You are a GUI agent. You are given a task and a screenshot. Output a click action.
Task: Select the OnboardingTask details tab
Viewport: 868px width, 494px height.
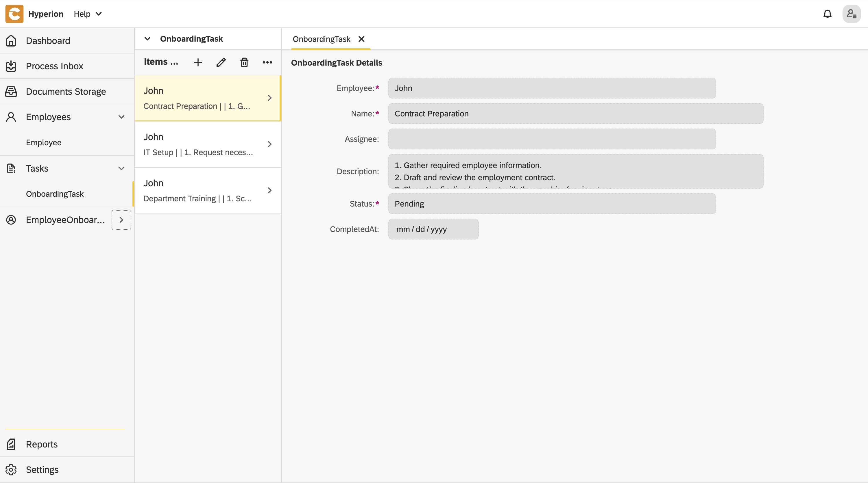tap(322, 39)
